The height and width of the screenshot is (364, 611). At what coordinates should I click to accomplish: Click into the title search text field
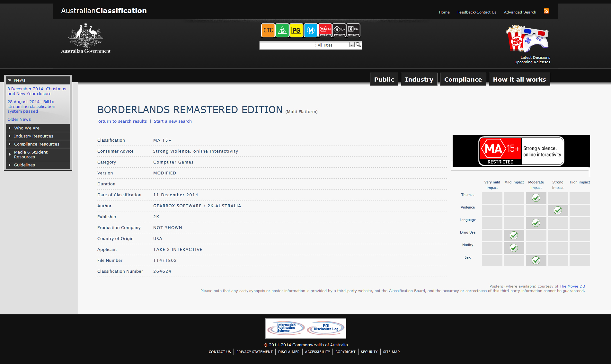point(288,45)
